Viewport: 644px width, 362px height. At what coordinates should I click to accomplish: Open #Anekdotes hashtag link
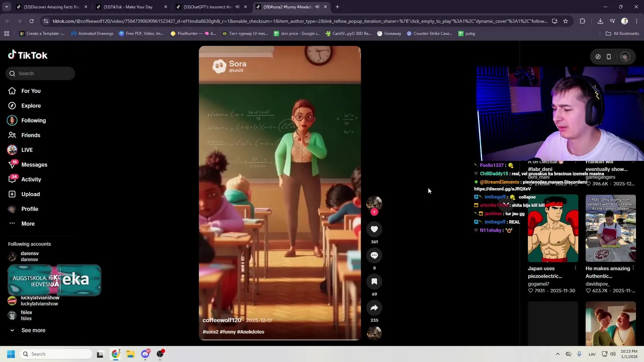coord(251,332)
